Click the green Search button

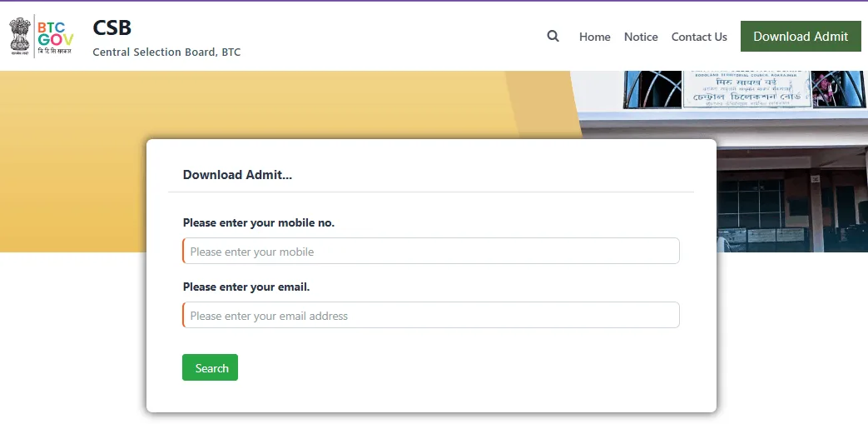click(x=210, y=367)
